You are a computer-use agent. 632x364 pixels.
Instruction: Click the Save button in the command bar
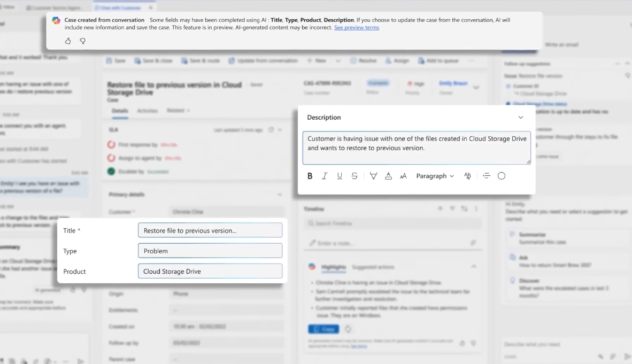coord(115,60)
